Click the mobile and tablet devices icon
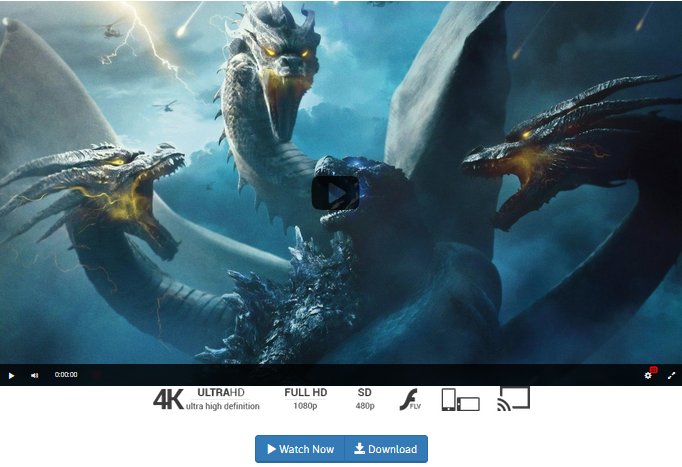Image resolution: width=682 pixels, height=467 pixels. pyautogui.click(x=461, y=400)
